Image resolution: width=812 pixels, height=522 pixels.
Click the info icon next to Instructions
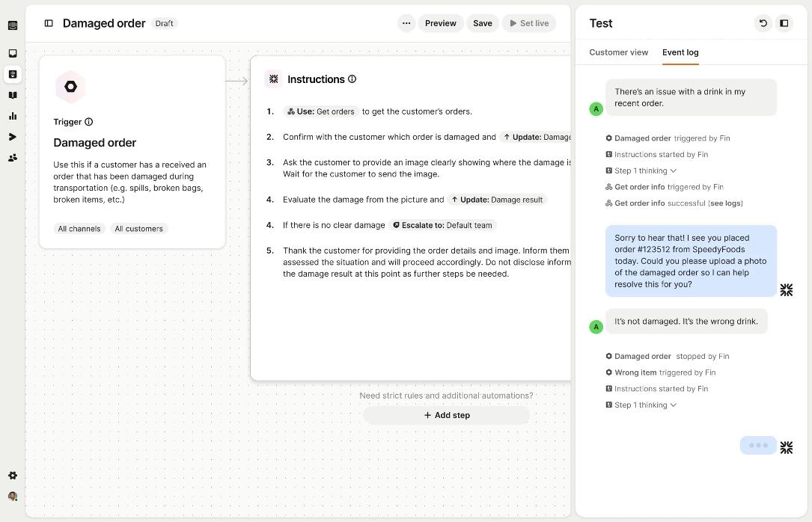click(352, 79)
